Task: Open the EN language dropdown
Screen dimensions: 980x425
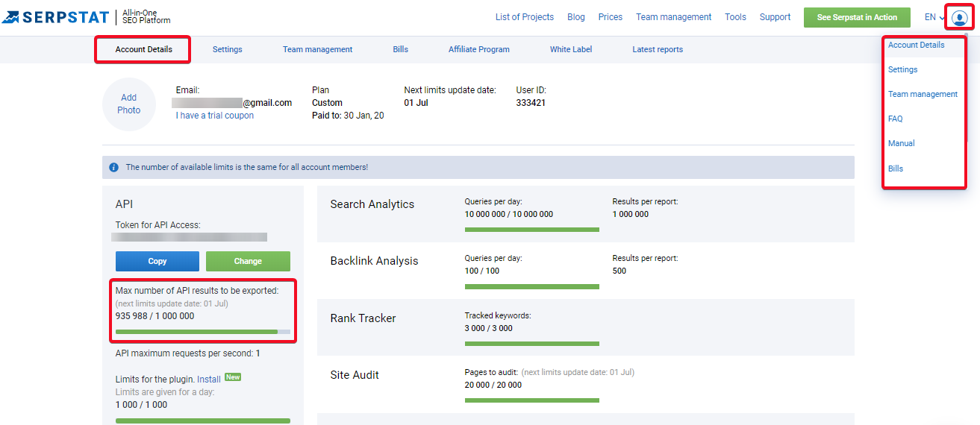Action: [x=934, y=17]
